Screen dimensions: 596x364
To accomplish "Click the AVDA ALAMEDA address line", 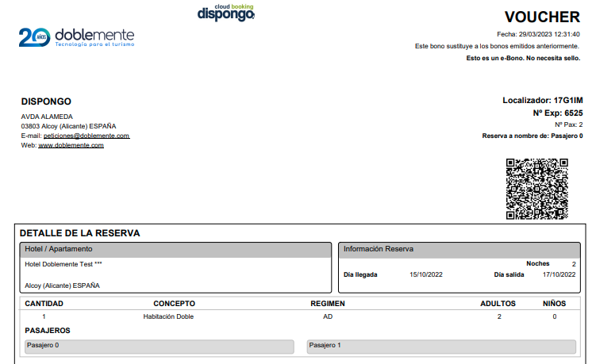I will tap(47, 117).
